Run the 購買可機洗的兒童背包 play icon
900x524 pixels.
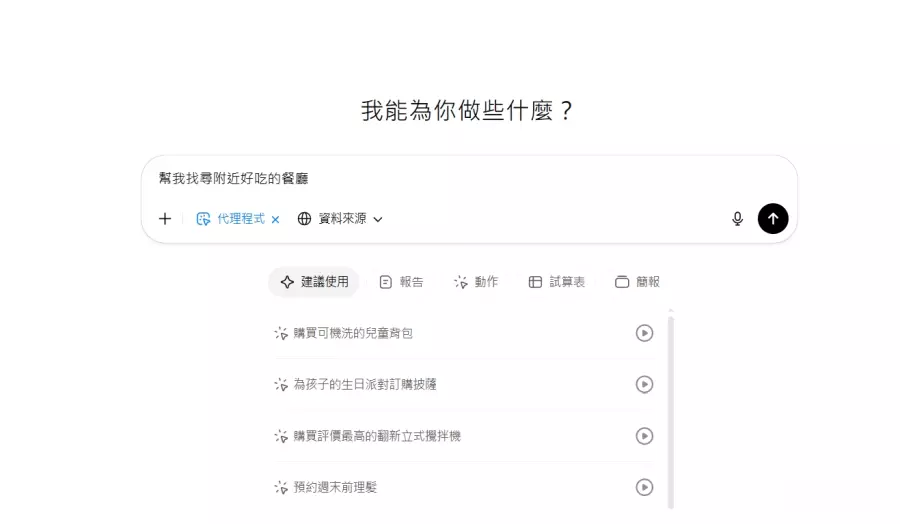645,333
